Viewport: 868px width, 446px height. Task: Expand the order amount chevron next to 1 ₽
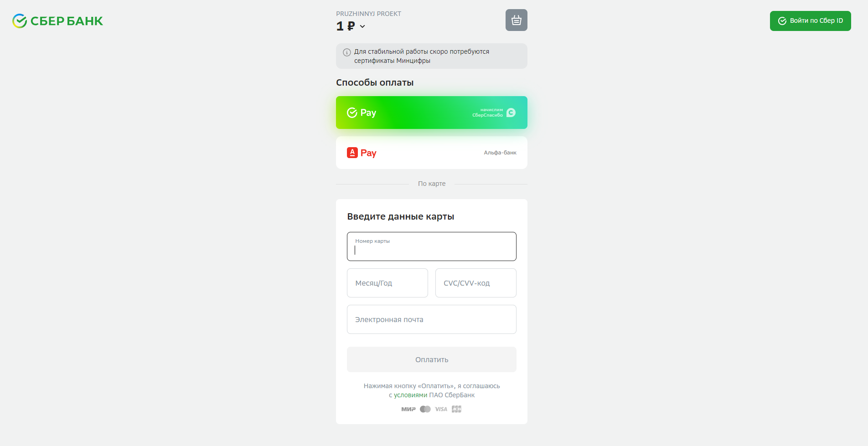pos(362,26)
